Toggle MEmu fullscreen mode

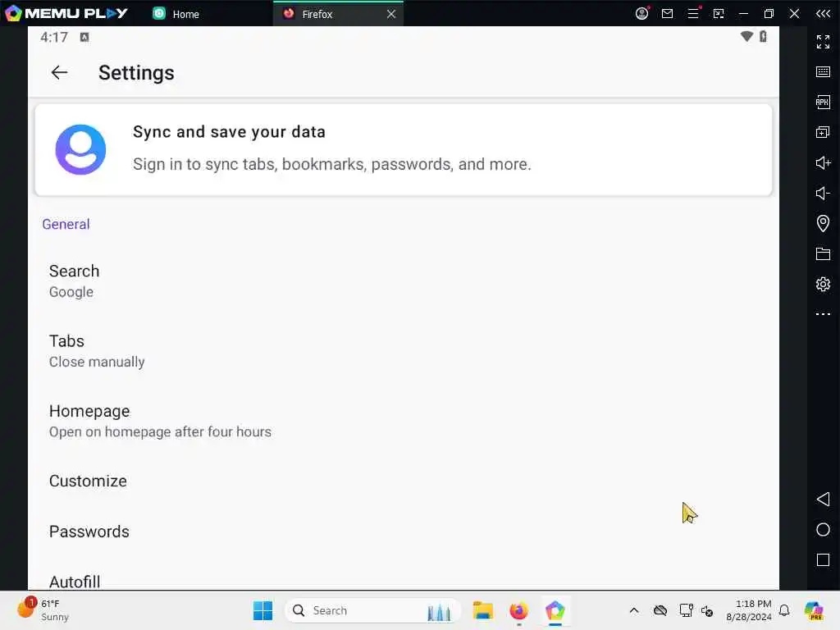[823, 41]
